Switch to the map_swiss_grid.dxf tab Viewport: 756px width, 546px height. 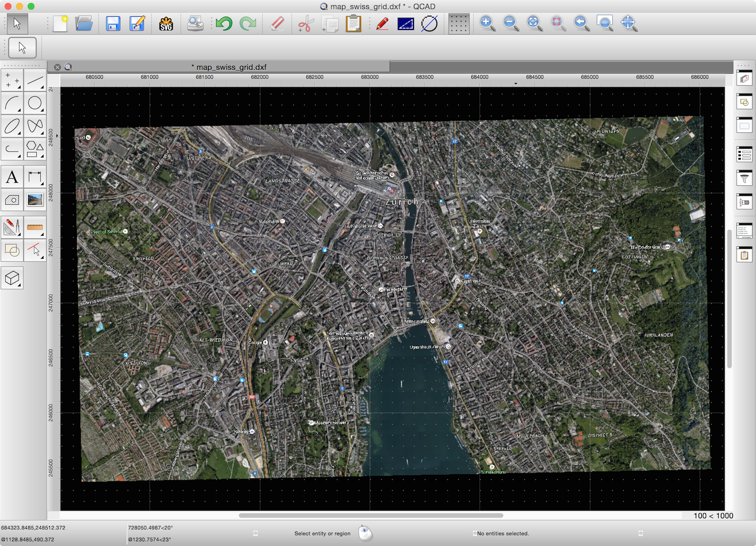pyautogui.click(x=229, y=67)
